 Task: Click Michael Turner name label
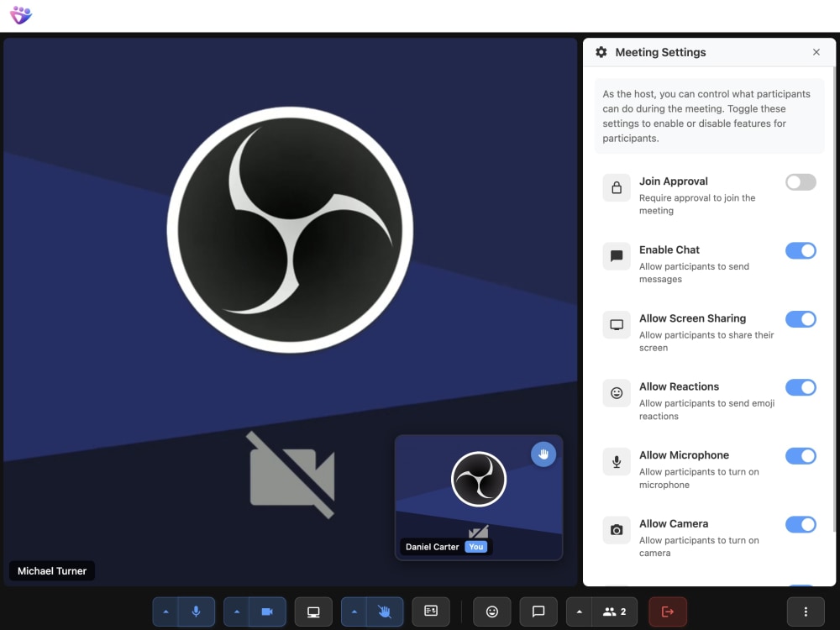pos(52,571)
